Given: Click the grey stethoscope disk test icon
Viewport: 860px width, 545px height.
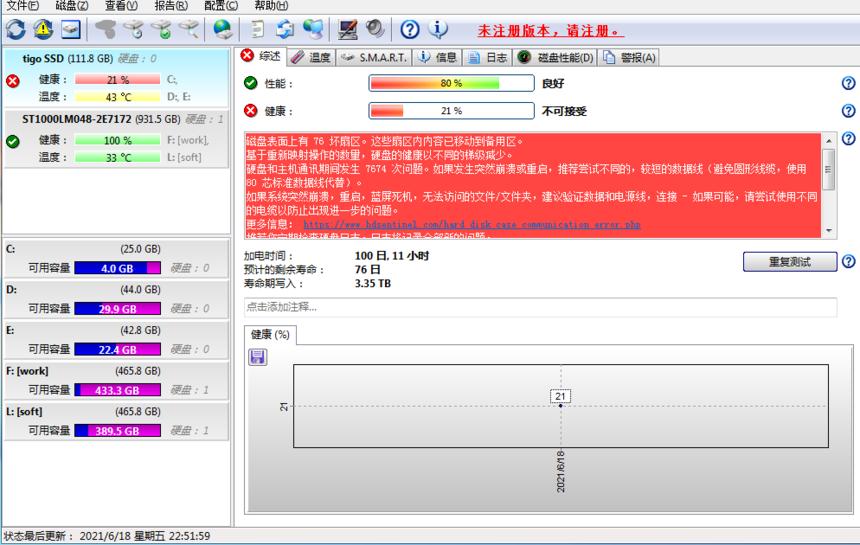Looking at the screenshot, I should click(105, 29).
